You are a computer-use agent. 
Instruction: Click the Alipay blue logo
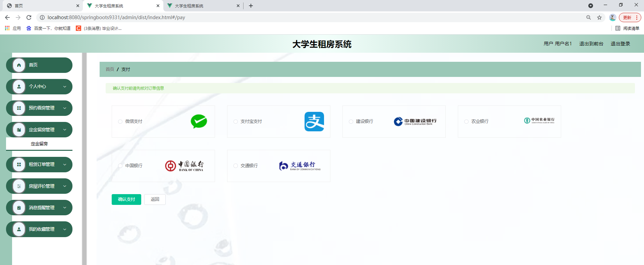pos(314,122)
